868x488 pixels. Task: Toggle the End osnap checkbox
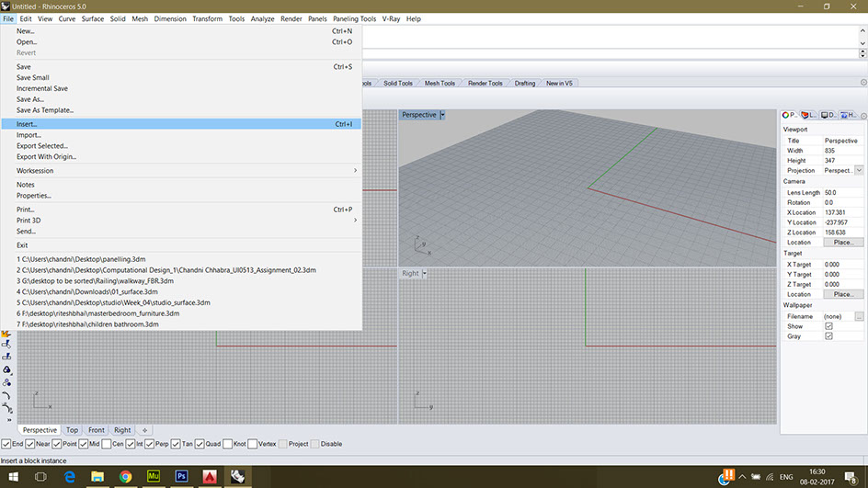[x=6, y=444]
